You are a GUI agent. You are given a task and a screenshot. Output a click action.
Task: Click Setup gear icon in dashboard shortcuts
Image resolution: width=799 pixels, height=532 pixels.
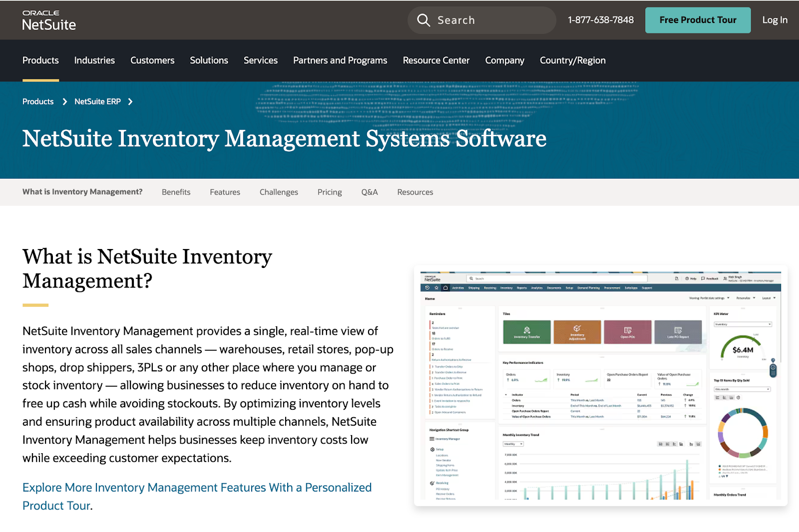click(432, 449)
